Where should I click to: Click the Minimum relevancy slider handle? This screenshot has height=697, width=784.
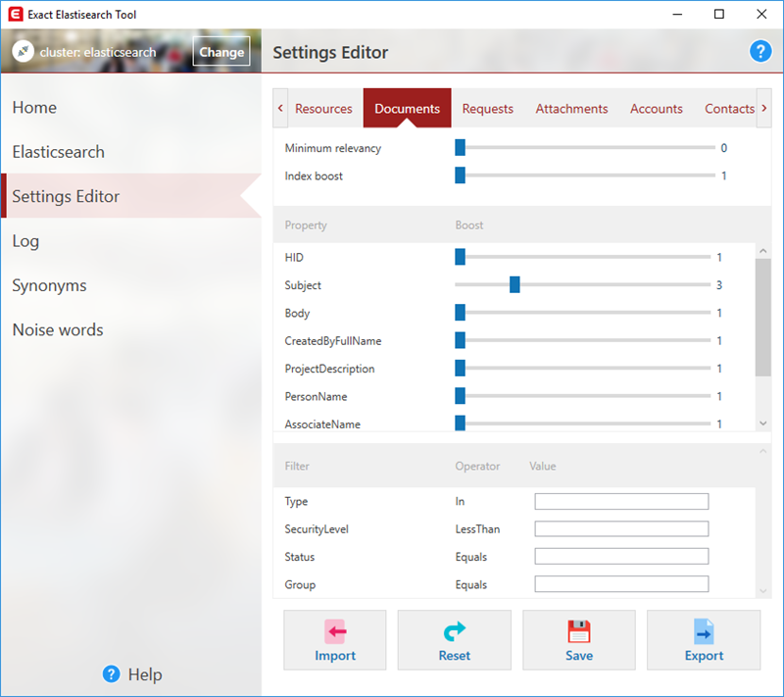click(x=460, y=147)
